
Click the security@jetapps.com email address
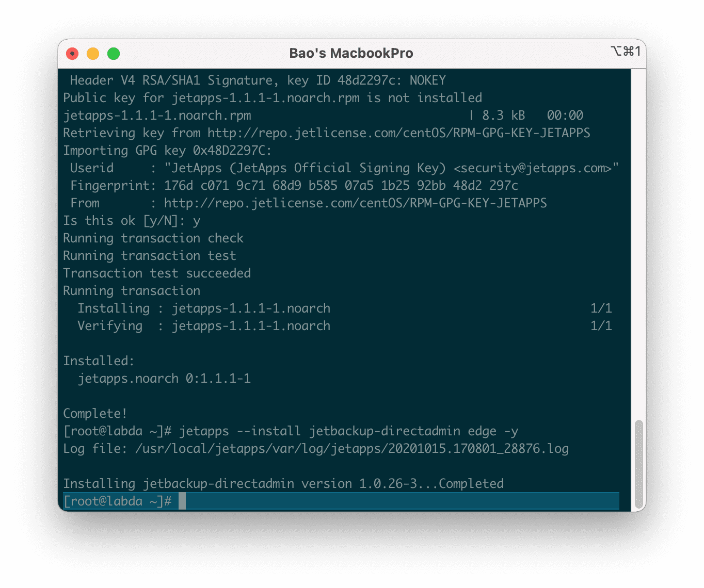click(532, 168)
